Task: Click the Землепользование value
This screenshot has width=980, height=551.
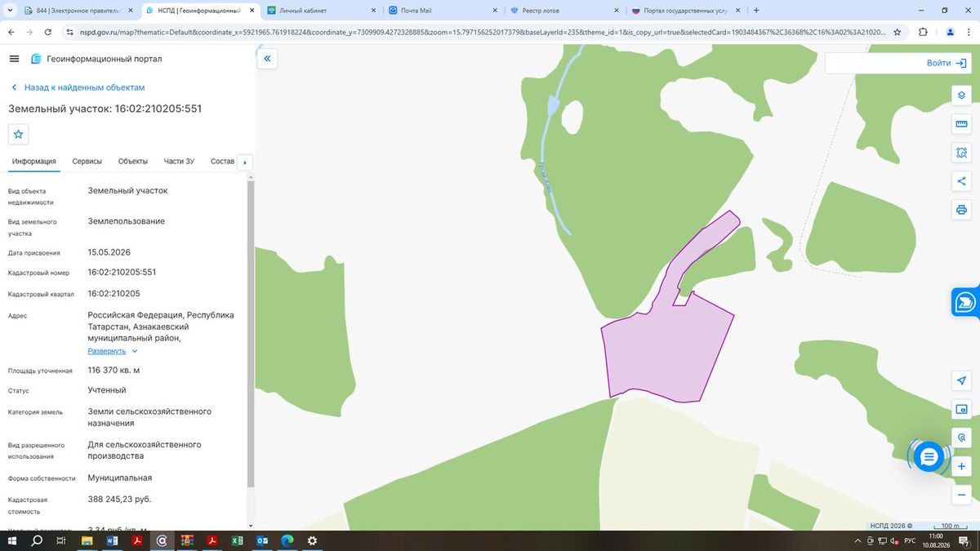Action: 127,221
